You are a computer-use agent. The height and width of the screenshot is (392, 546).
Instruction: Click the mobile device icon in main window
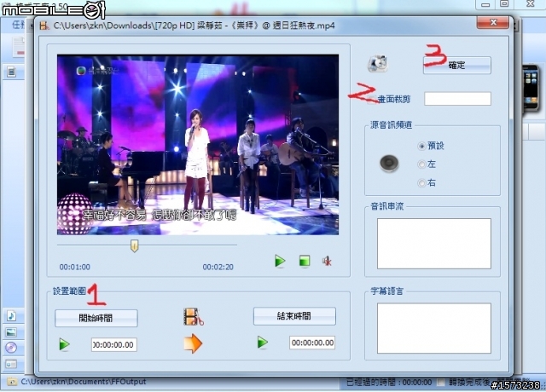531,88
